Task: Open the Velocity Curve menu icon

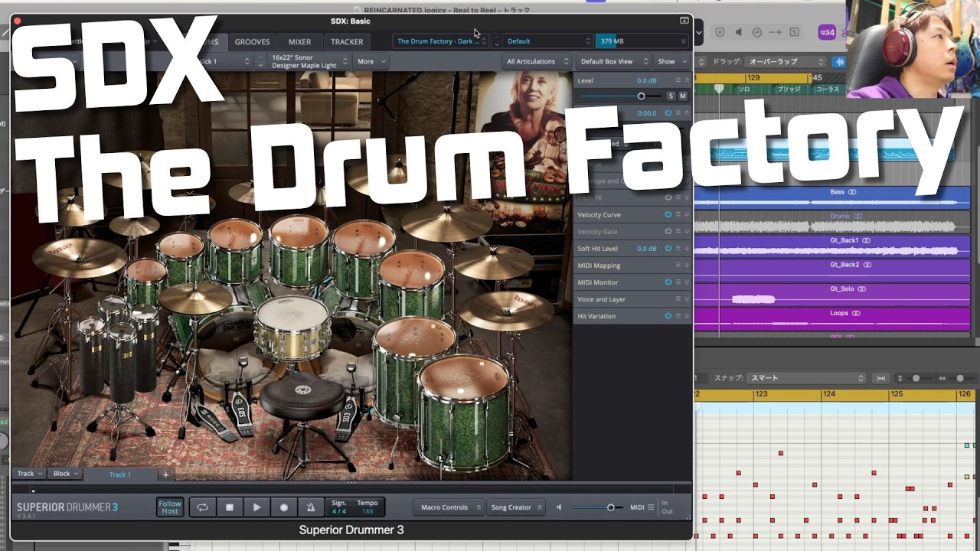Action: pos(678,215)
